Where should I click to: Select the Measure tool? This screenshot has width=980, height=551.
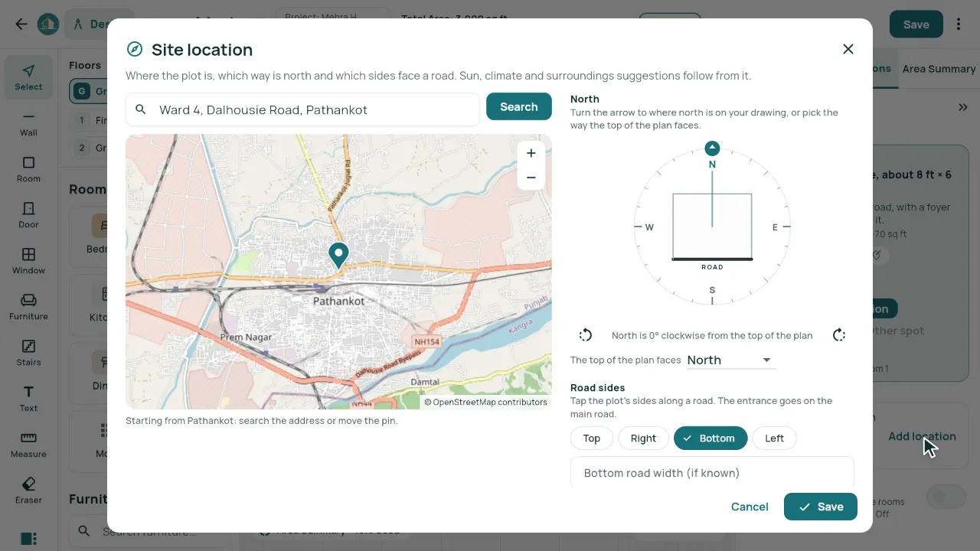coord(28,445)
